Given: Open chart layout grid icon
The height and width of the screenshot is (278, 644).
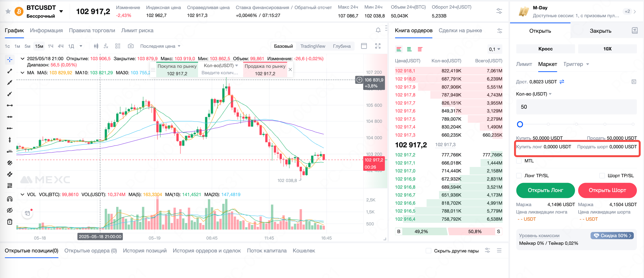Looking at the screenshot, I should pyautogui.click(x=118, y=46).
